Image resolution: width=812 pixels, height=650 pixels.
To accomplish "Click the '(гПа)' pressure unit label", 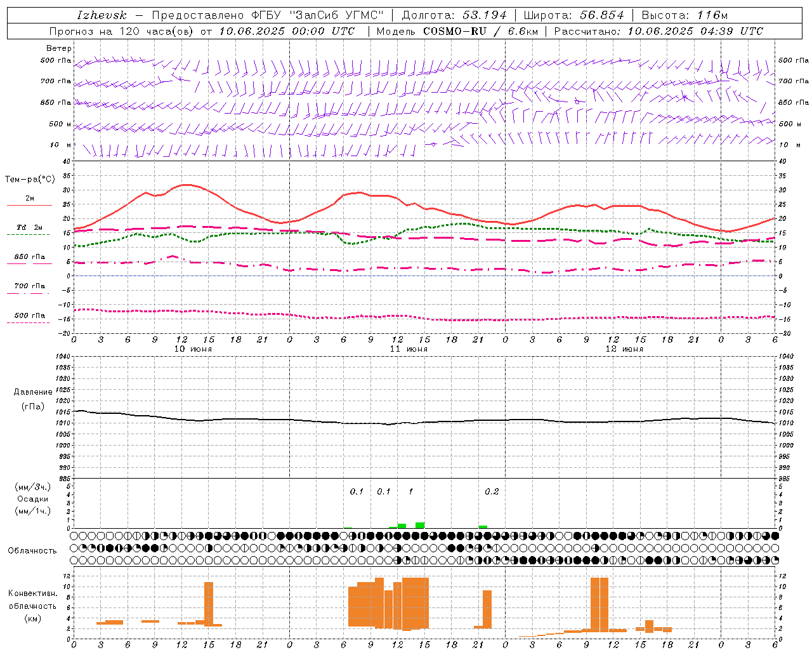I will coord(33,407).
